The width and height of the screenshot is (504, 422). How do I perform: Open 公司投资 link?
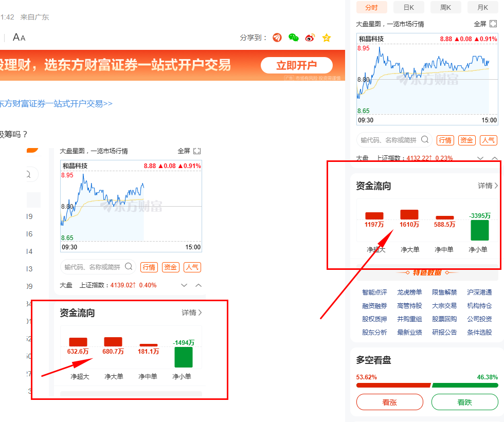[479, 319]
